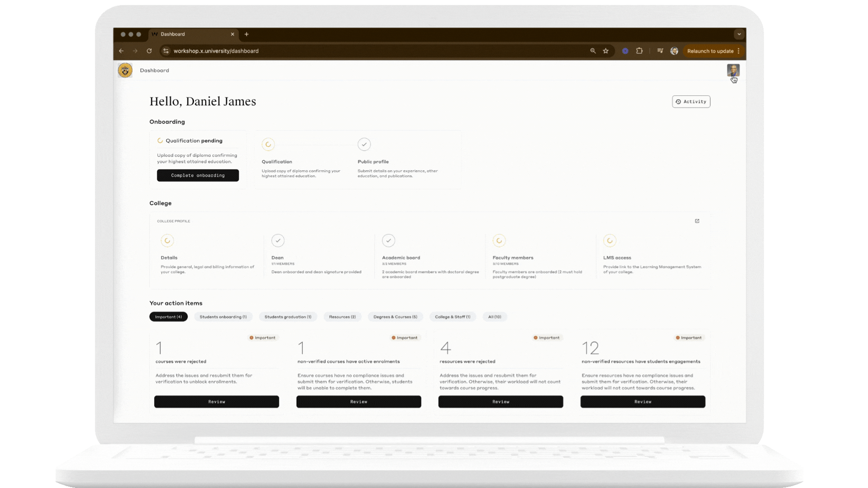Reload the dashboard page
The width and height of the screenshot is (868, 488).
(149, 51)
